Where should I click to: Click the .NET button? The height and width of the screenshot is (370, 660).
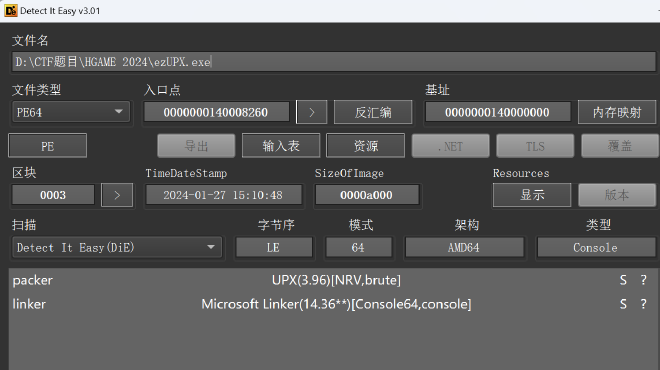pos(450,146)
